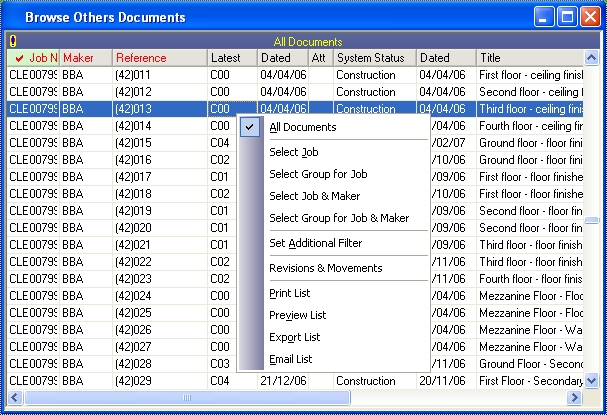This screenshot has height=415, width=607.
Task: Sort by Title column header
Action: pos(530,58)
